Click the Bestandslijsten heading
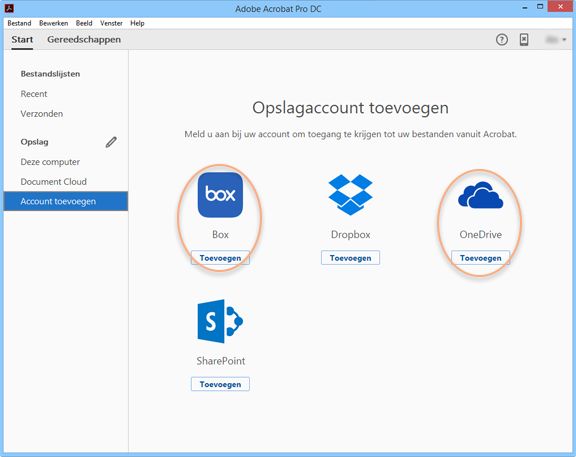 click(50, 74)
